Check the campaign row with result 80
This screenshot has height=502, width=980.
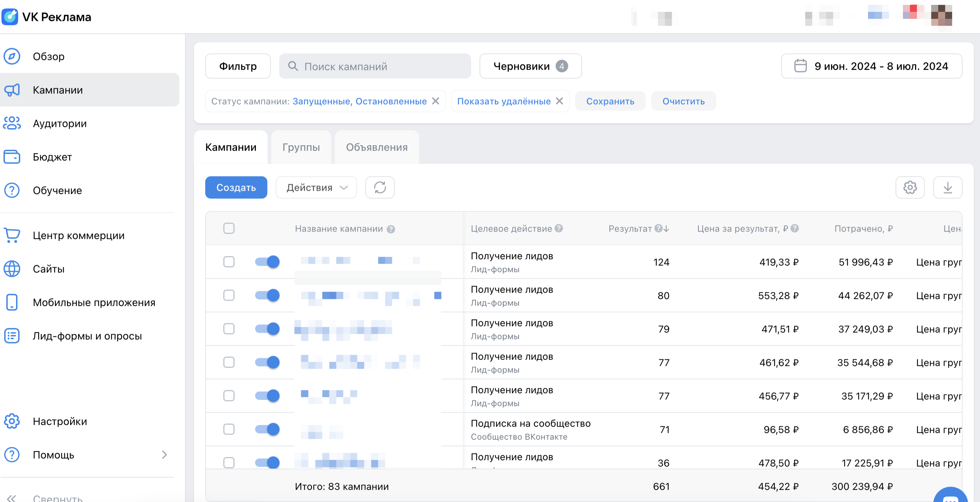point(229,295)
